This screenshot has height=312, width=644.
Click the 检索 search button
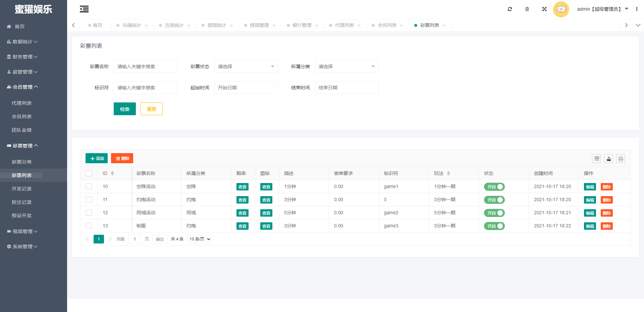pyautogui.click(x=124, y=109)
